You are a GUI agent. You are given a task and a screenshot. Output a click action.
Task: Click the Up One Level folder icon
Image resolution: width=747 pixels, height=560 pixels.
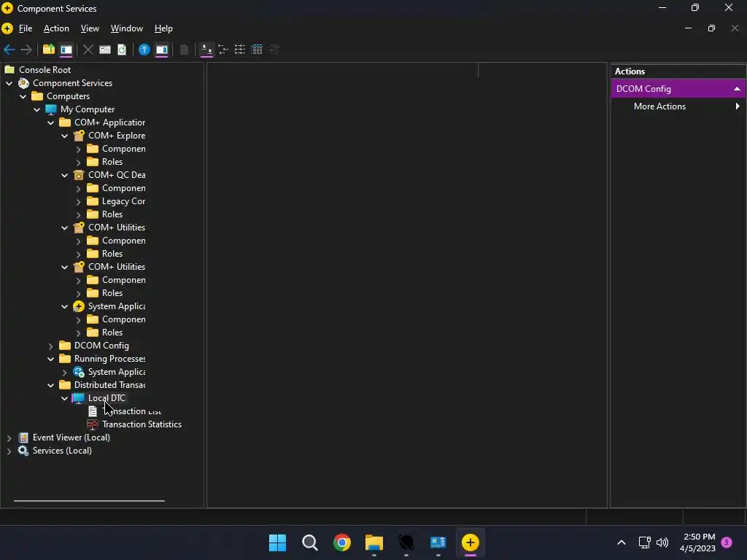pyautogui.click(x=49, y=50)
